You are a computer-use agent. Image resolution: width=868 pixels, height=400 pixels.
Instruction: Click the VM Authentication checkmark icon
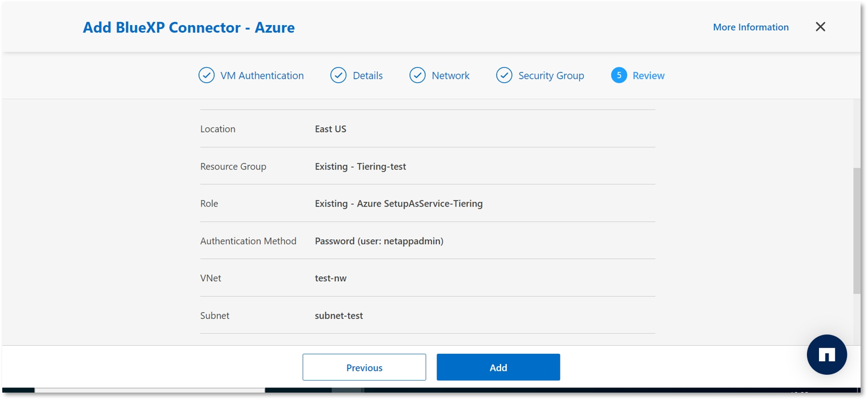[x=206, y=75]
